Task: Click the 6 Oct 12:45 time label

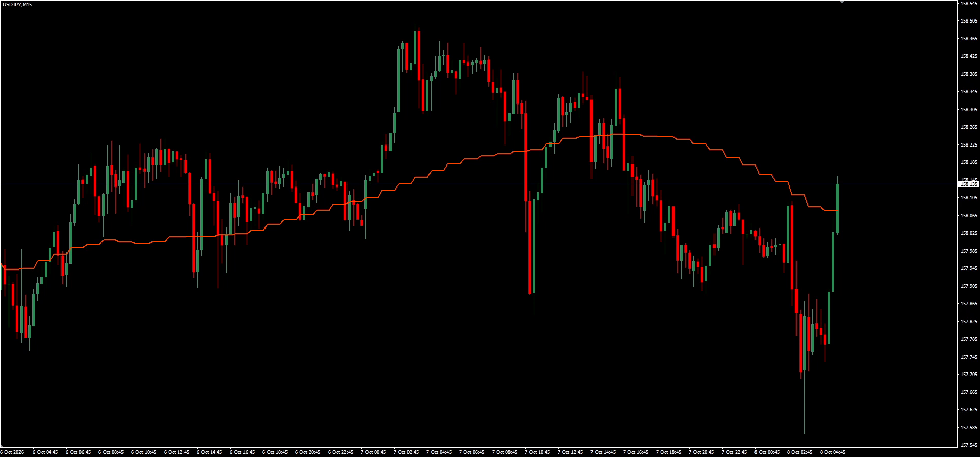Action: [177, 452]
